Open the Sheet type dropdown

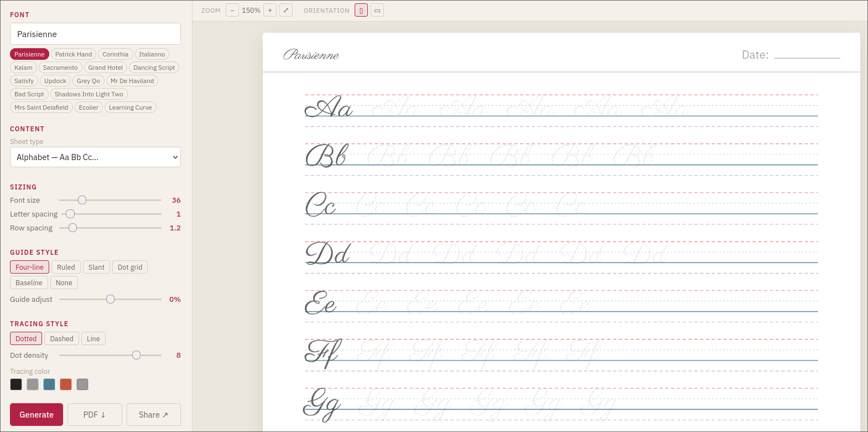(x=95, y=157)
